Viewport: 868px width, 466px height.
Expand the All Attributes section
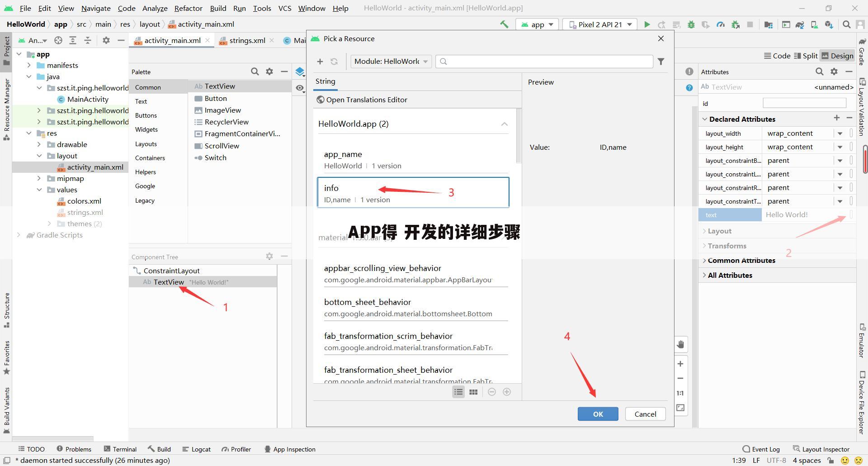[x=704, y=275]
